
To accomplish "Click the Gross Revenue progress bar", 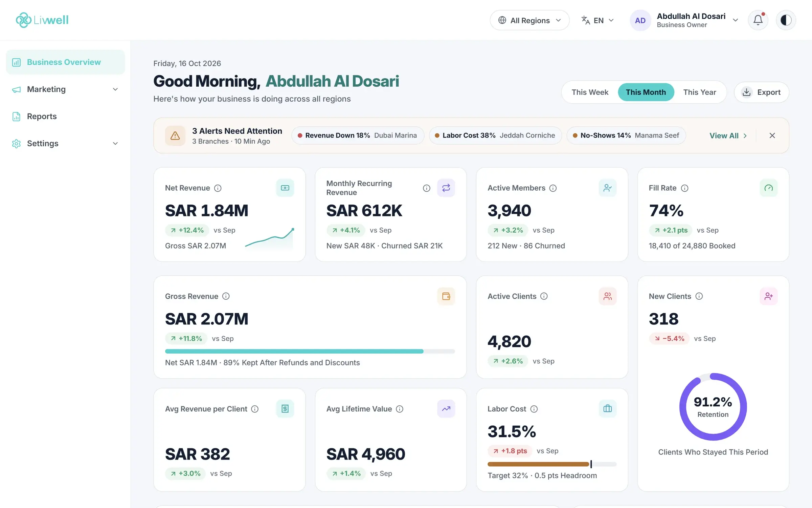I will pyautogui.click(x=310, y=351).
